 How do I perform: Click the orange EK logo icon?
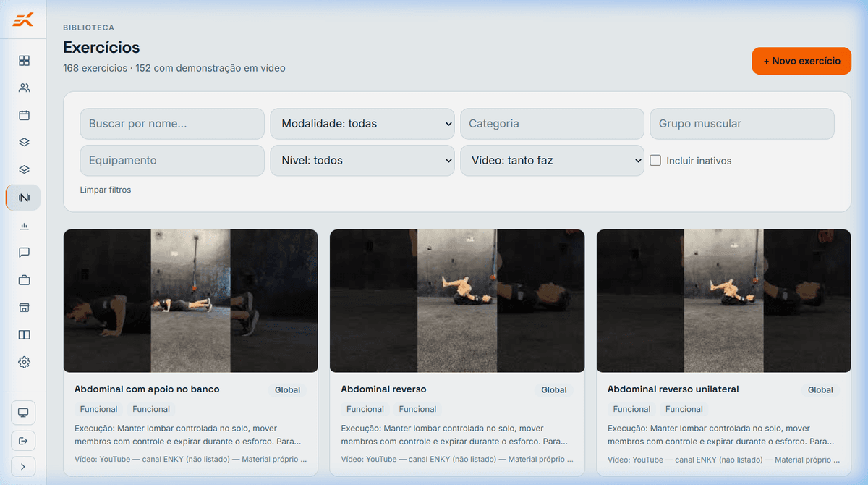coord(23,20)
